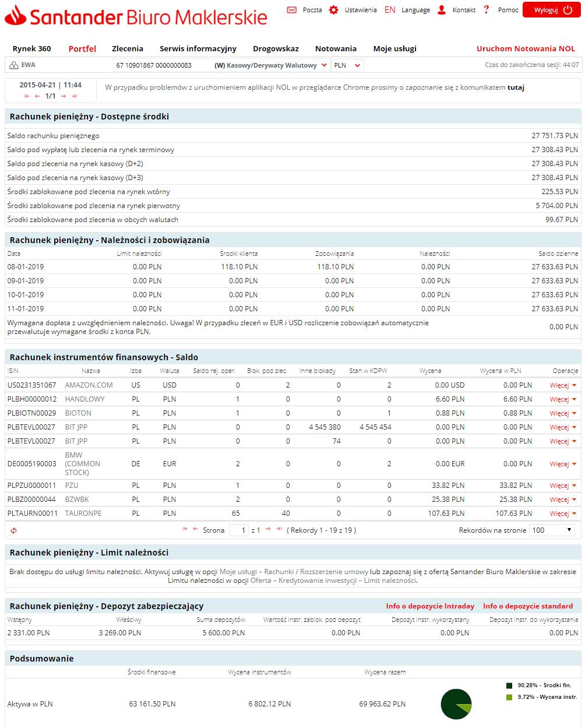The width and height of the screenshot is (585, 728).
Task: Expand Więcej for PZU row
Action: tap(563, 486)
